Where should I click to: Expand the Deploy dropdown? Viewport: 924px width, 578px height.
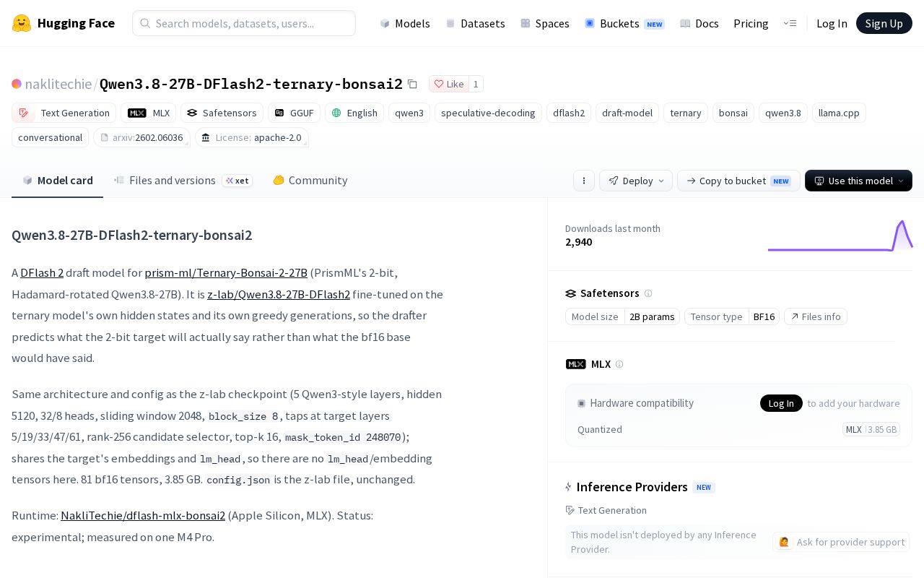(636, 181)
